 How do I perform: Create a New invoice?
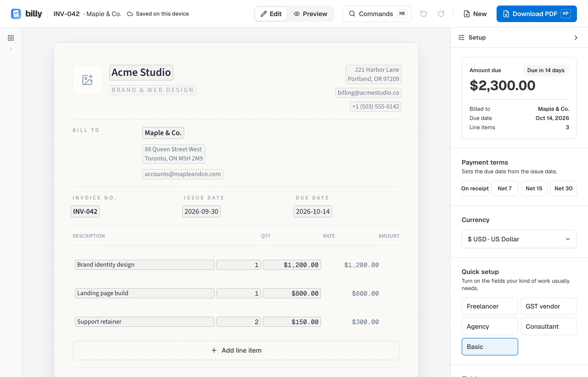pyautogui.click(x=475, y=14)
